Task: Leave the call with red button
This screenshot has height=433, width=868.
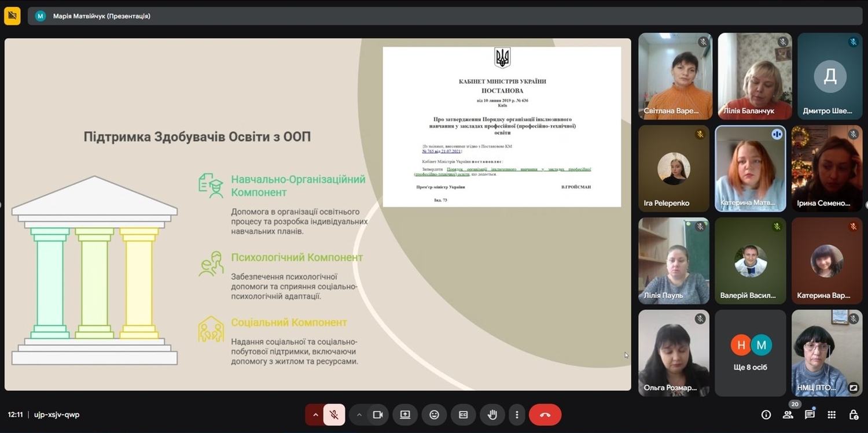Action: (x=545, y=415)
